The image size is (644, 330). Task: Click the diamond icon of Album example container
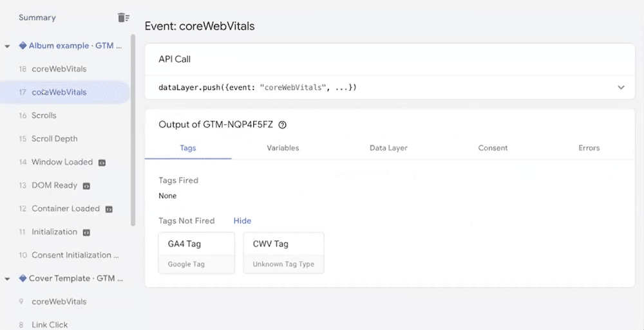(x=23, y=46)
